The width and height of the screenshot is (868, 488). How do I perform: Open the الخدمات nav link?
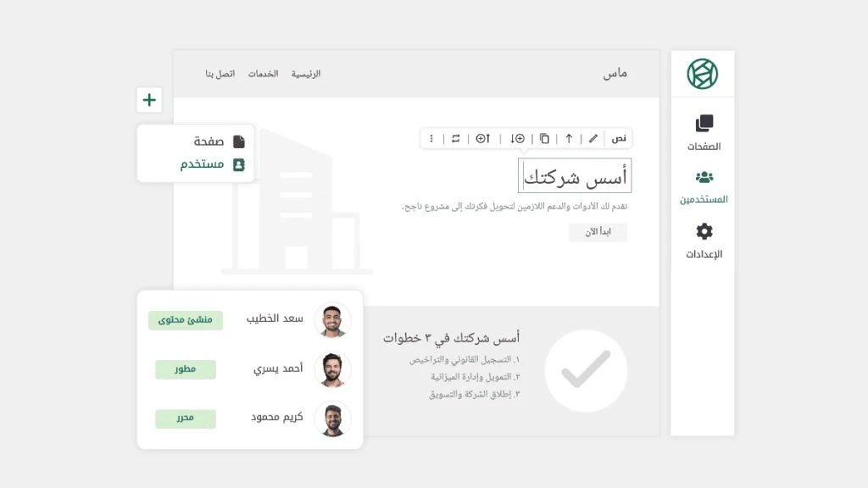click(263, 74)
